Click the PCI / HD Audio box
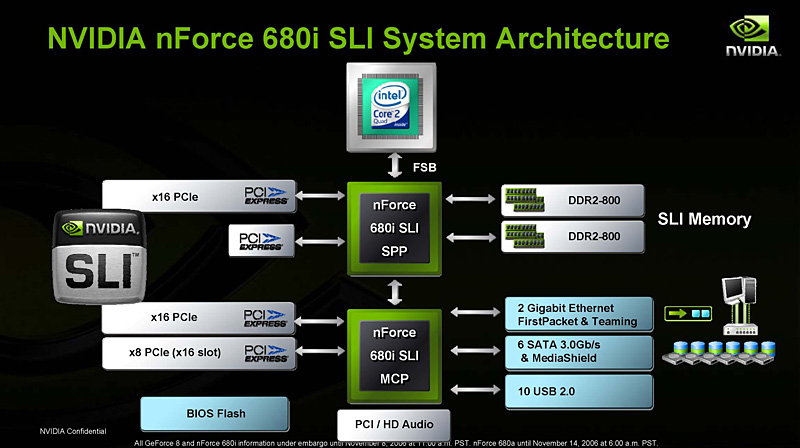The width and height of the screenshot is (800, 448). pos(394,425)
